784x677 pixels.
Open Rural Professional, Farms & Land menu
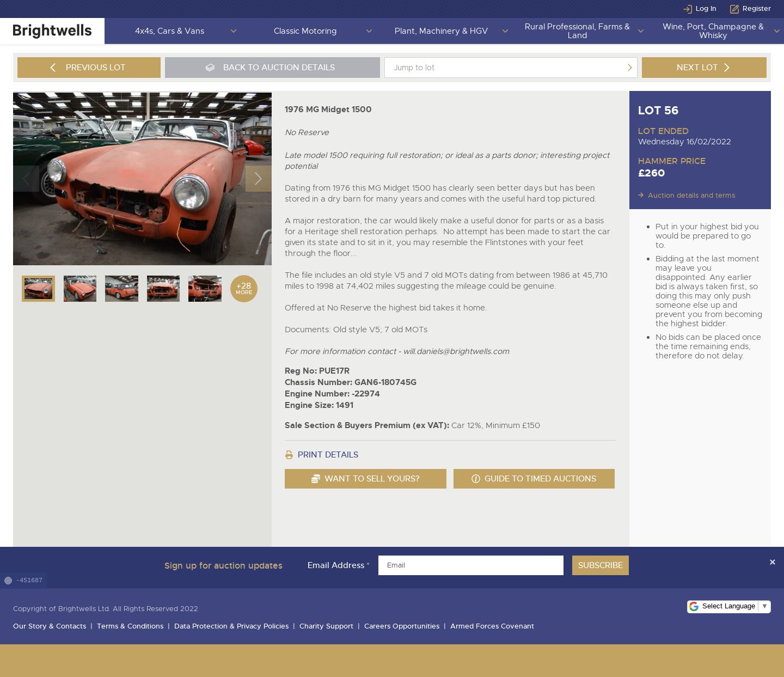[577, 31]
